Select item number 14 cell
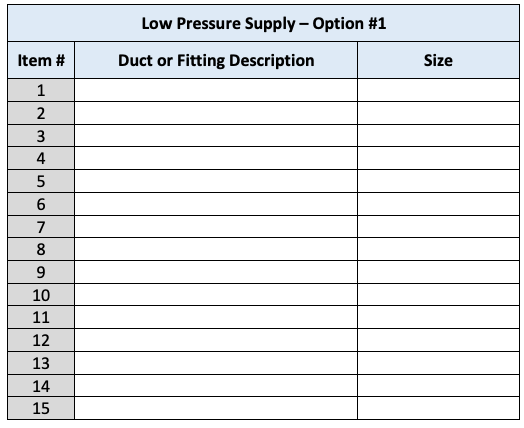524x428 pixels. pos(41,386)
